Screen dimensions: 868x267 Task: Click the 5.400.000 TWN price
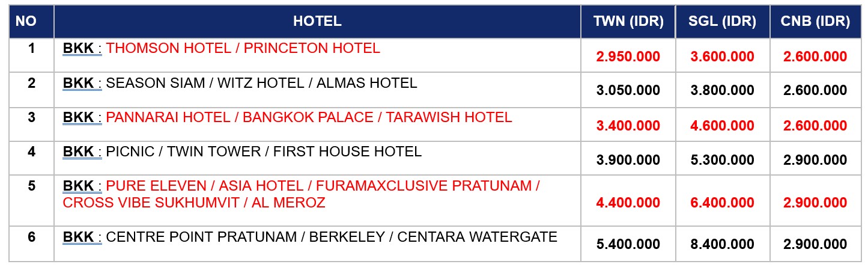click(628, 244)
